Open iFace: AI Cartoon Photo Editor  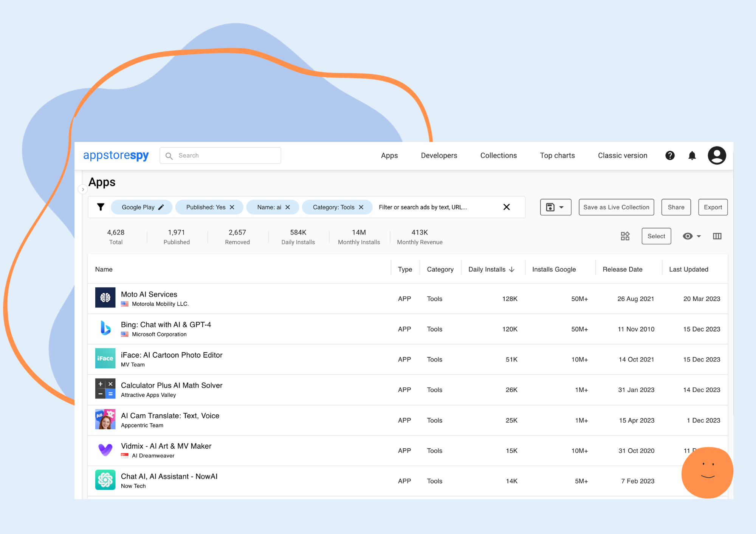click(x=172, y=355)
